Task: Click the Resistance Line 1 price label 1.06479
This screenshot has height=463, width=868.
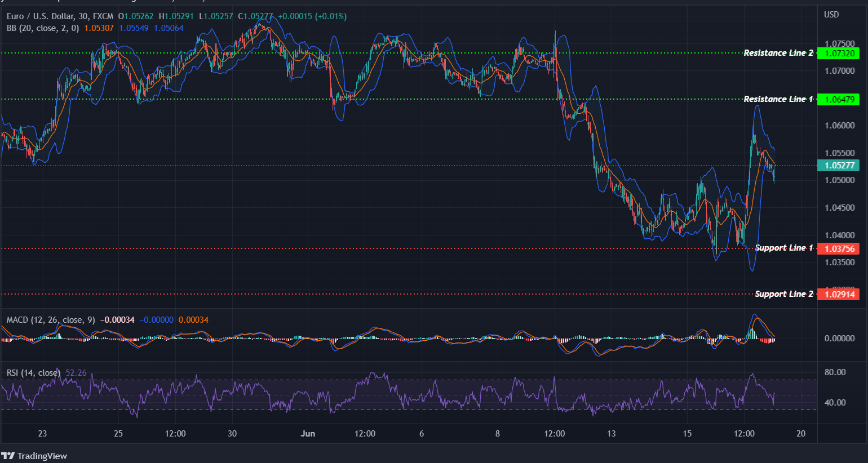Action: click(839, 99)
